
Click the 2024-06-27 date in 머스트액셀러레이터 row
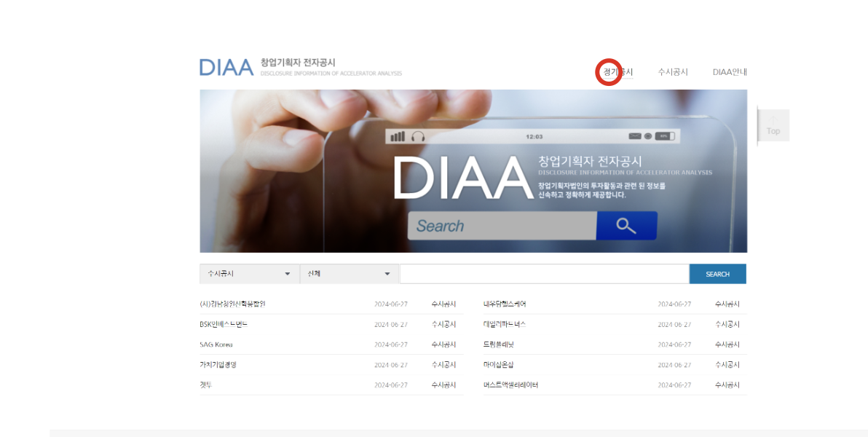[674, 385]
